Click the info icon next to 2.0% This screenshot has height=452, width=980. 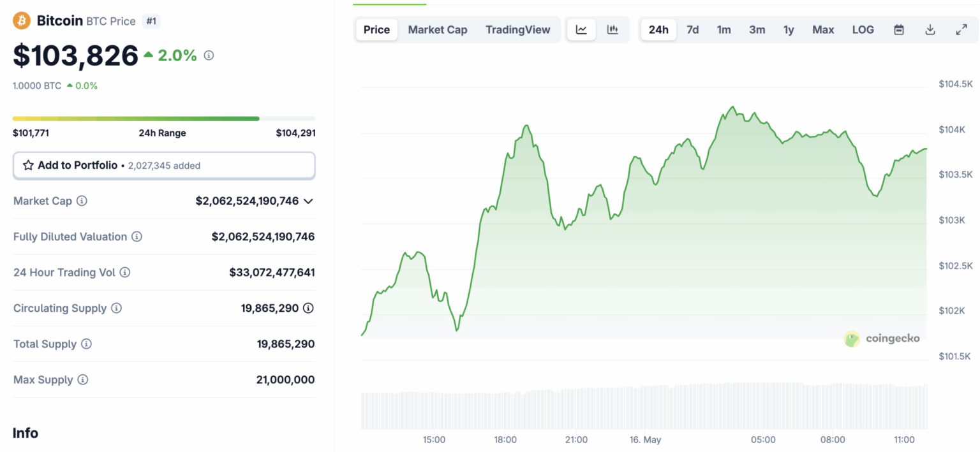point(208,55)
